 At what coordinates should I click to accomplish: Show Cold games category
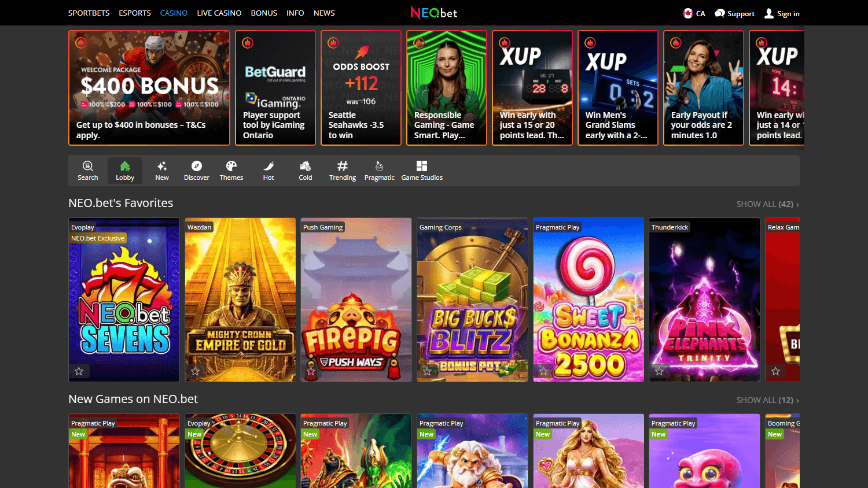click(306, 171)
